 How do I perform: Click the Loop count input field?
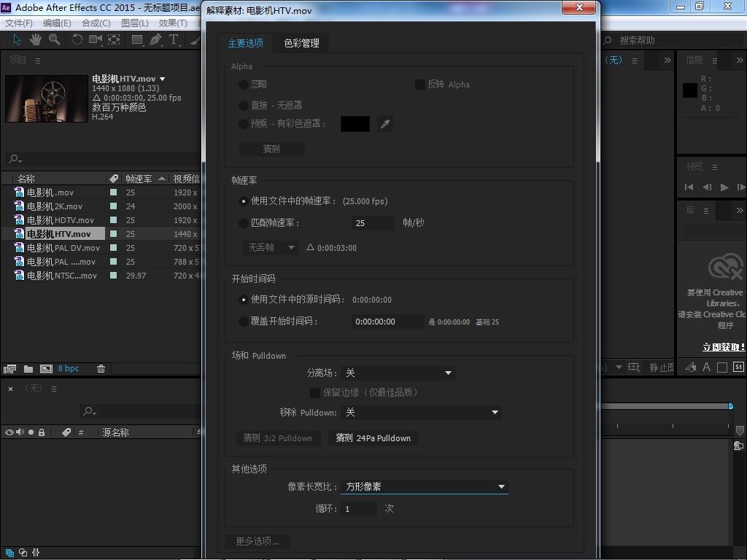(359, 509)
